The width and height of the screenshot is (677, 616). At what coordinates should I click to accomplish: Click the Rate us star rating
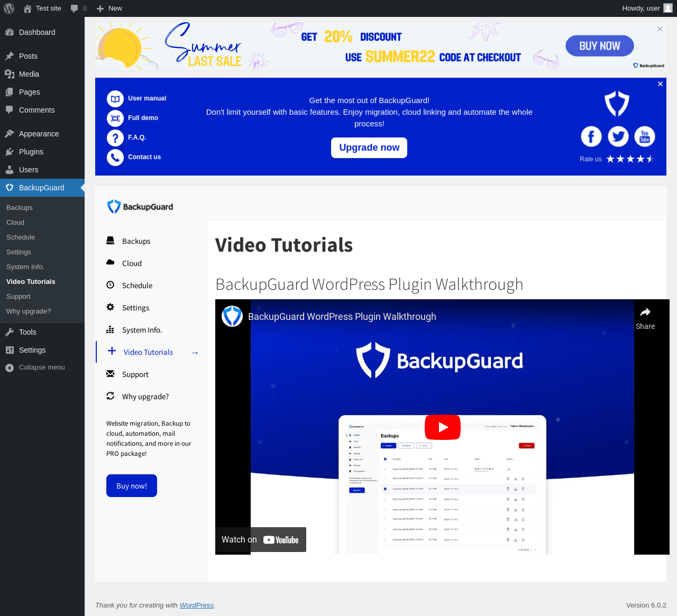[630, 159]
